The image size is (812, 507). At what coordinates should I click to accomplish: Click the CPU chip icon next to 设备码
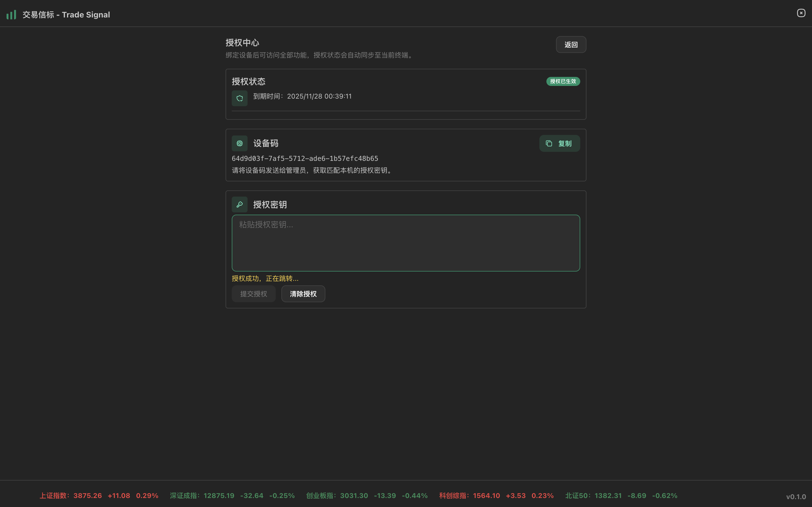[239, 143]
